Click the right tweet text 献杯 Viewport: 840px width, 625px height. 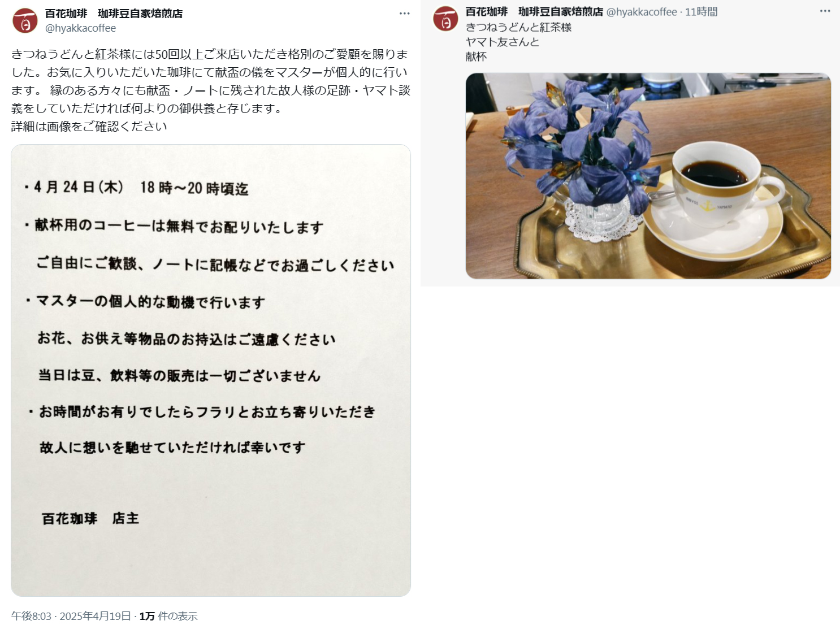[476, 57]
